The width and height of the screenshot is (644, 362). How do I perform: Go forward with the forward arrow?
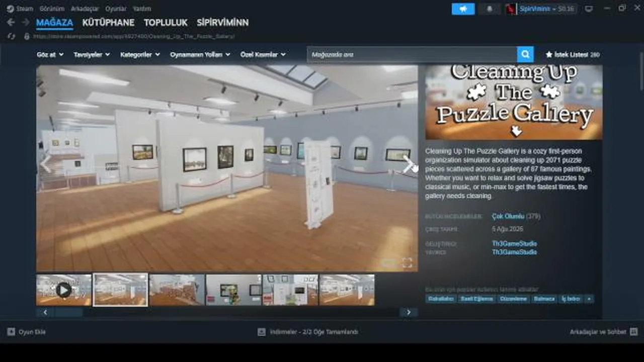pyautogui.click(x=25, y=23)
